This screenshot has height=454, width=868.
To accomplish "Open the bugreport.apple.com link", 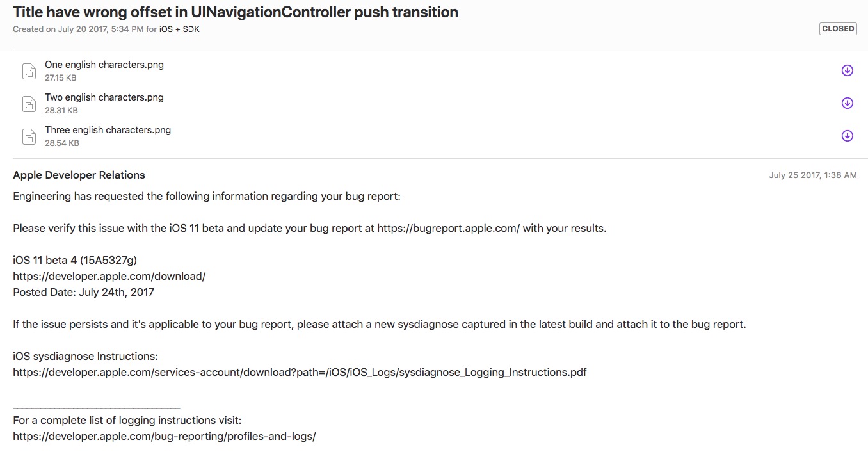I will (x=448, y=228).
